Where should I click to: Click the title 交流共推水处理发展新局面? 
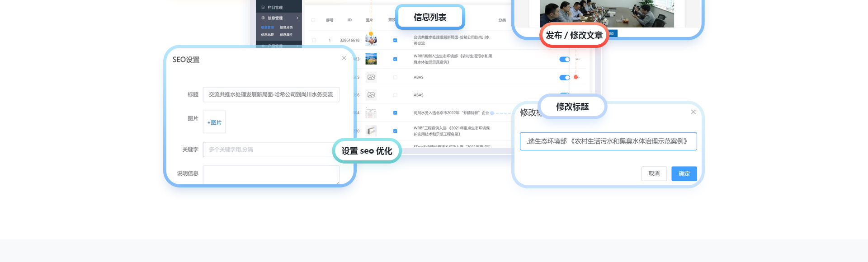452,40
